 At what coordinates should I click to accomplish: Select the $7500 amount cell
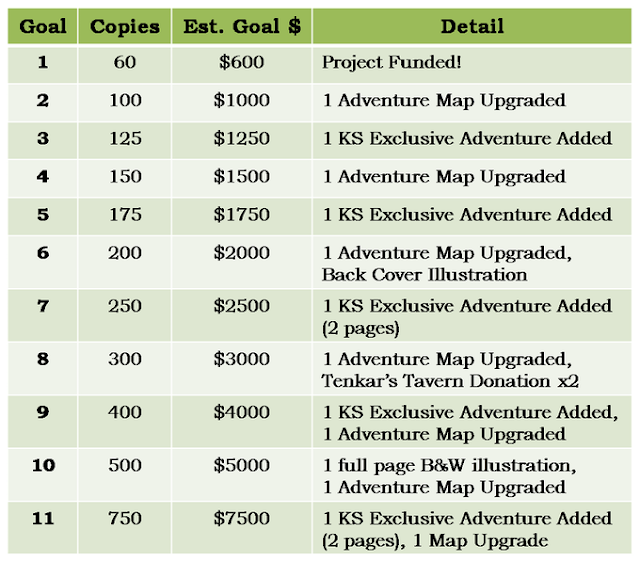point(242,528)
